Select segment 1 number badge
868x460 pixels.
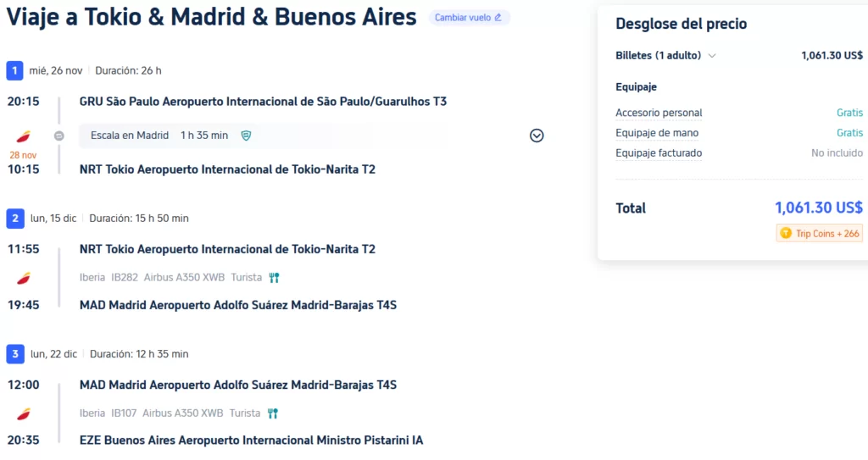click(x=14, y=70)
